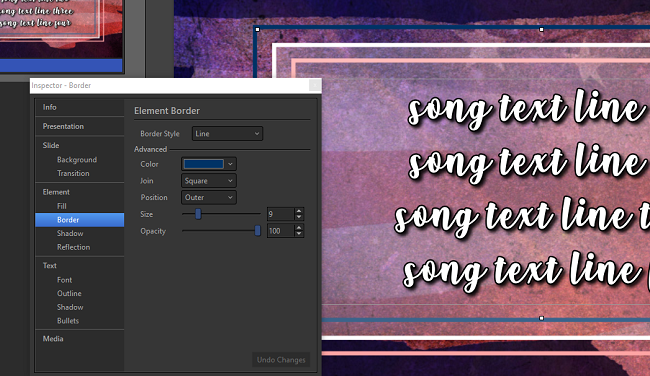Open Slide Transition settings
The image size is (650, 376).
[73, 173]
